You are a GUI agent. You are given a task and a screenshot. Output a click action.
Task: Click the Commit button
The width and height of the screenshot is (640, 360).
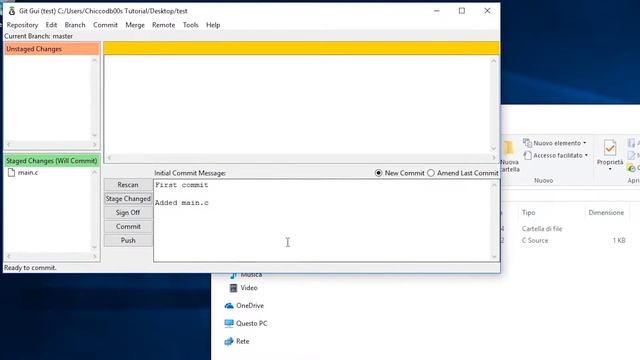(x=128, y=227)
